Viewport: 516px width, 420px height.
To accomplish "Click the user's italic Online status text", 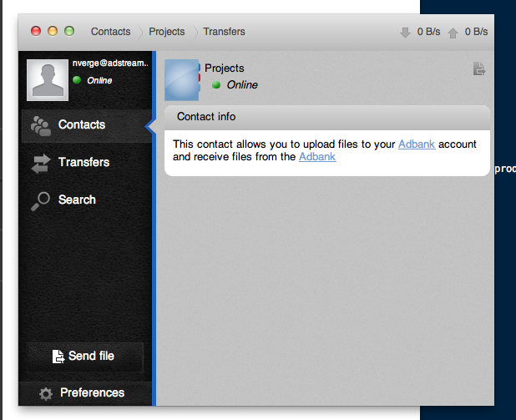I will point(99,80).
